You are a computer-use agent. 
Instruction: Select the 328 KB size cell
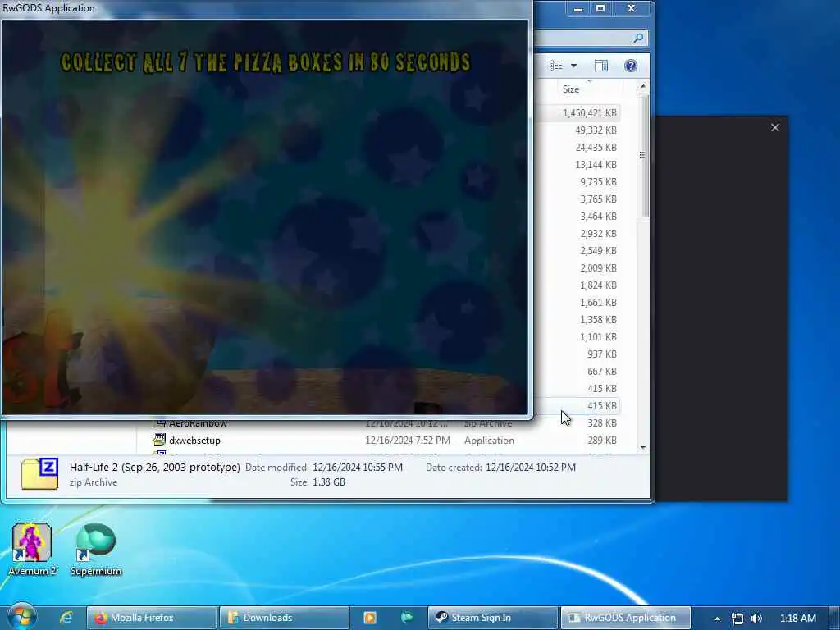601,423
